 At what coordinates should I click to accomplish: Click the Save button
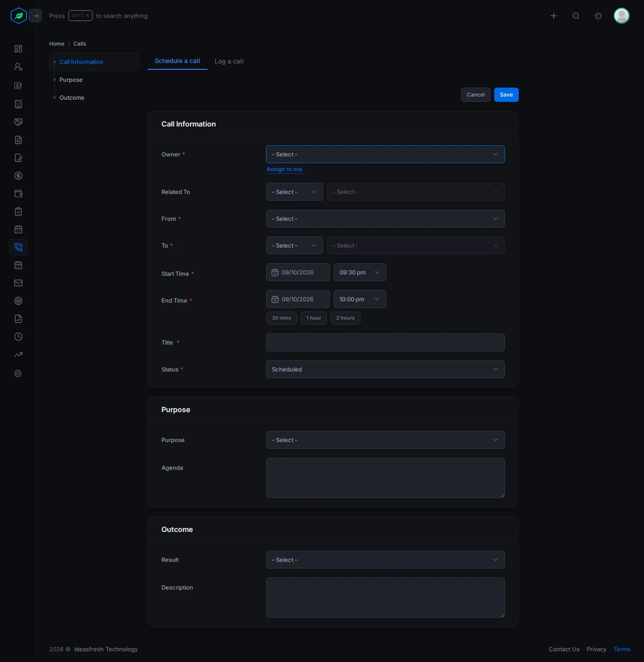point(506,95)
